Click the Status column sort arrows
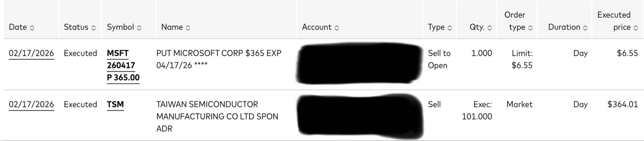 coord(93,28)
